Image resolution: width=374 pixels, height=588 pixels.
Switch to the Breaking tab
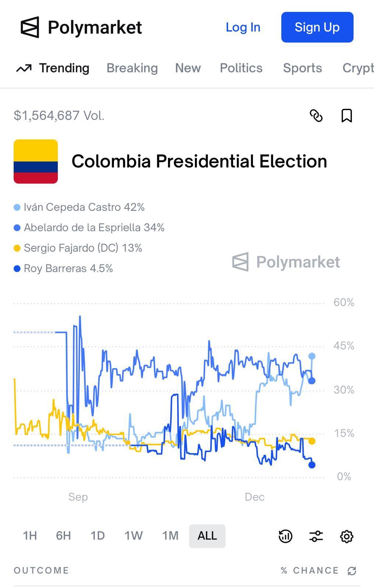[132, 68]
